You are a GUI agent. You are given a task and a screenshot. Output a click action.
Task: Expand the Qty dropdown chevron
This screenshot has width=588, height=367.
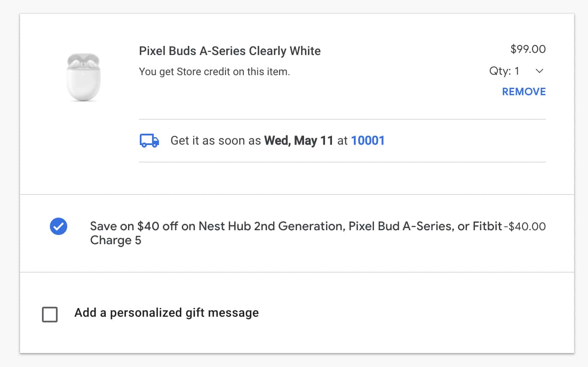pyautogui.click(x=540, y=71)
